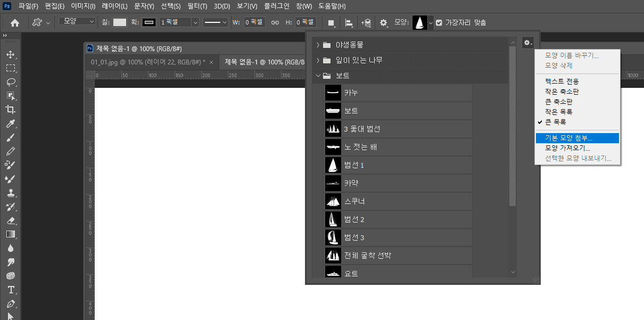This screenshot has width=644, height=320.
Task: Select the Move tool
Action: click(x=11, y=54)
